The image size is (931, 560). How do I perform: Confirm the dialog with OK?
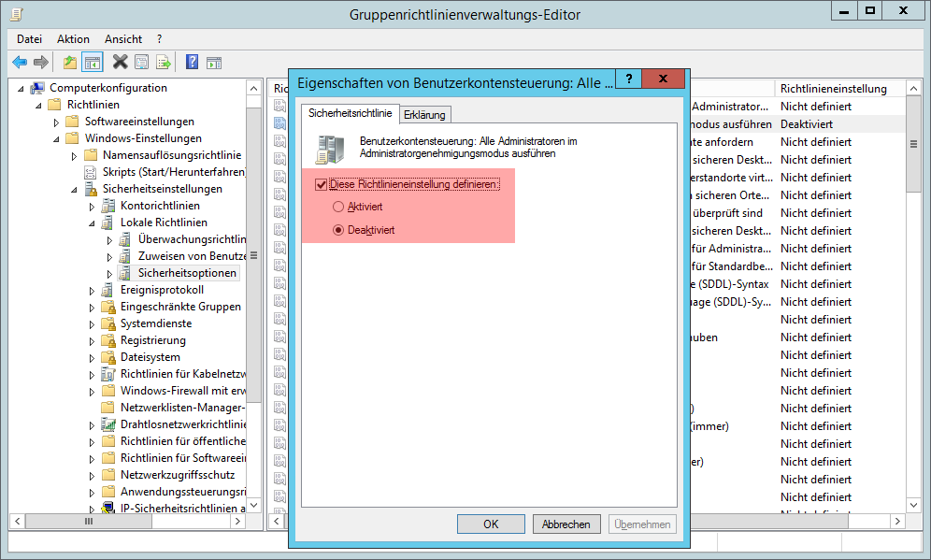491,524
